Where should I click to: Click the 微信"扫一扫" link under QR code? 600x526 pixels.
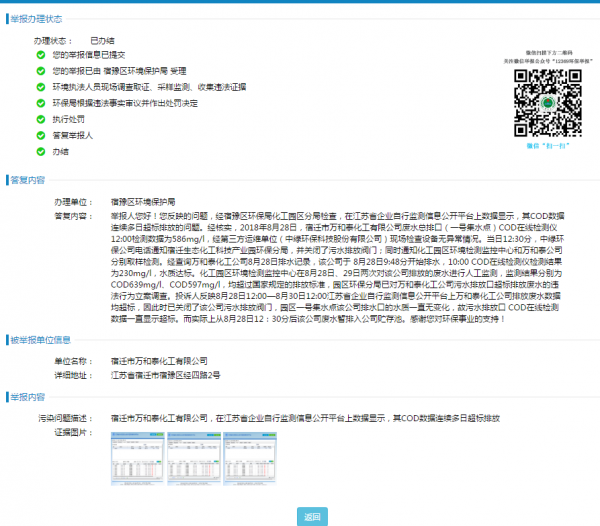point(539,145)
